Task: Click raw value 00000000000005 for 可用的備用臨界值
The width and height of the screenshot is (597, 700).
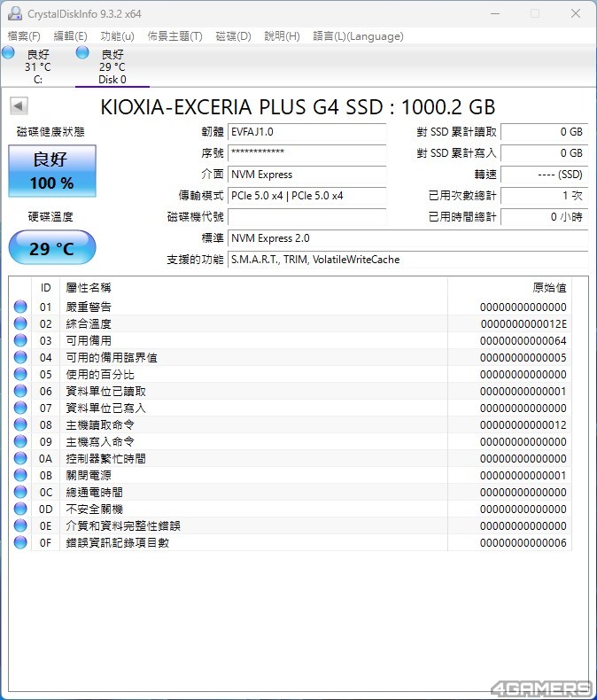Action: 523,358
